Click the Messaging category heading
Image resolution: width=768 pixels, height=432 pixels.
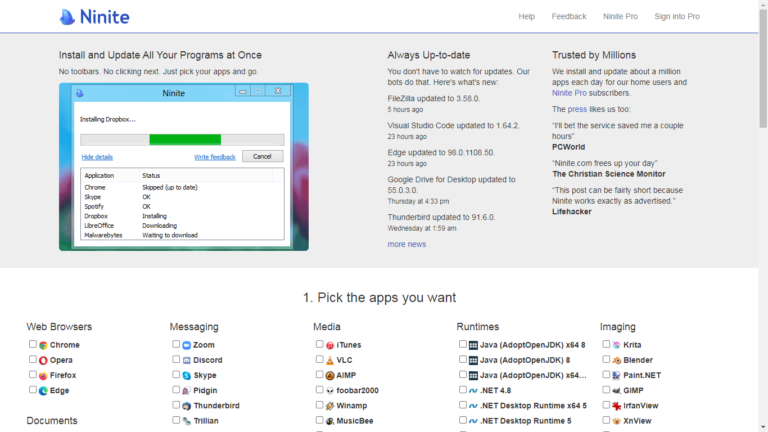tap(194, 327)
